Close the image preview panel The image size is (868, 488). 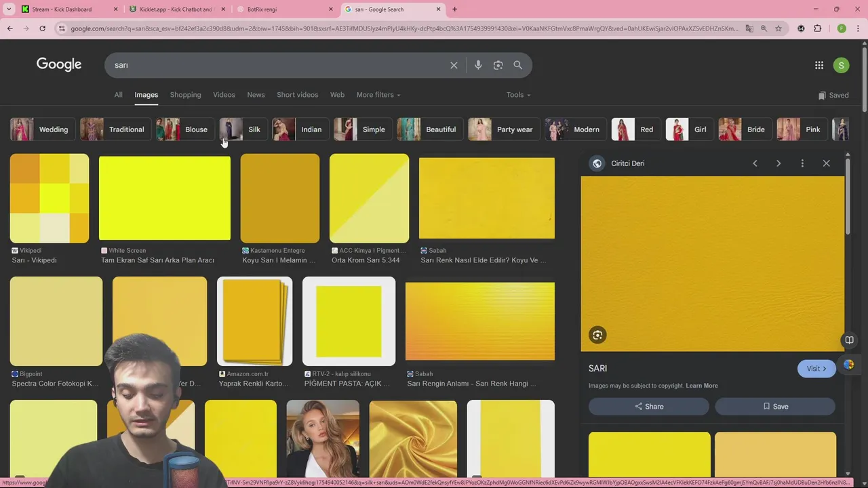click(826, 163)
